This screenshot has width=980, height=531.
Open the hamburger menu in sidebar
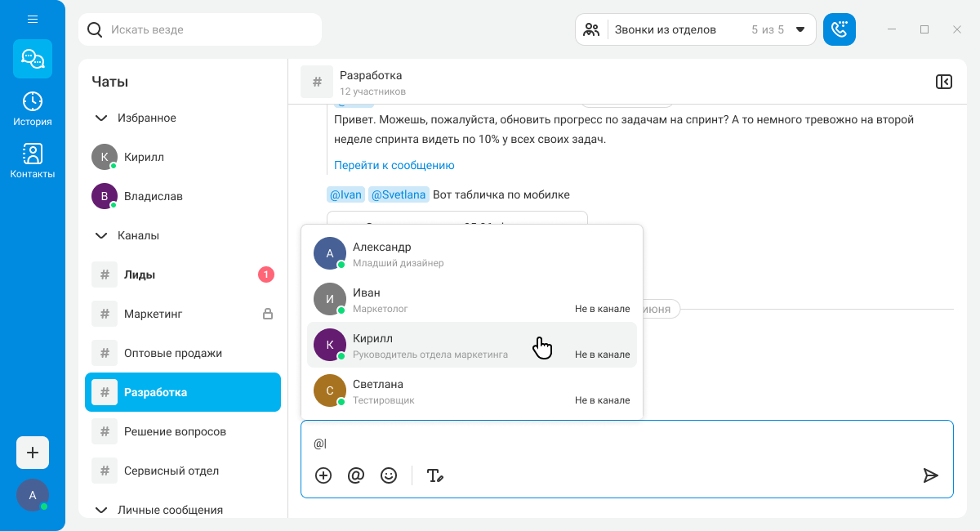pyautogui.click(x=33, y=19)
